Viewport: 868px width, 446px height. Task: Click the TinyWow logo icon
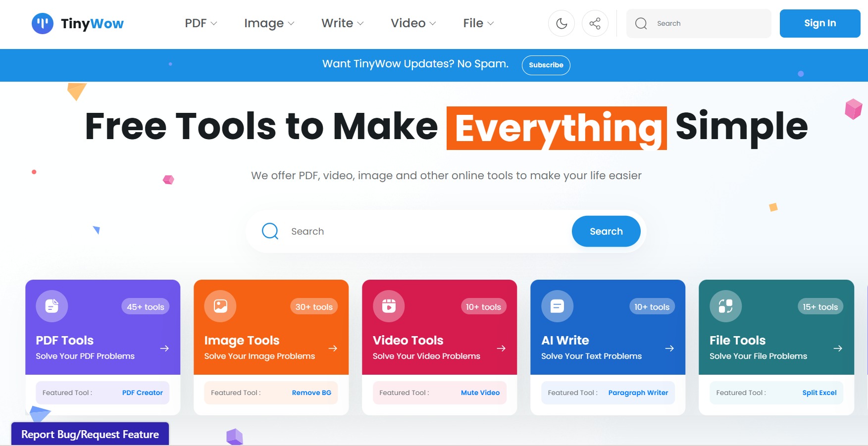tap(43, 23)
